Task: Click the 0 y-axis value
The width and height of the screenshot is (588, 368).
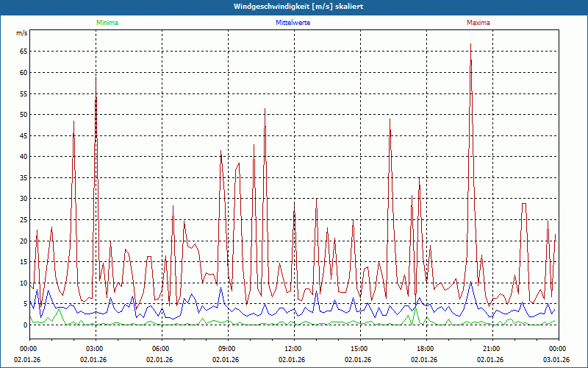Action: (x=26, y=325)
